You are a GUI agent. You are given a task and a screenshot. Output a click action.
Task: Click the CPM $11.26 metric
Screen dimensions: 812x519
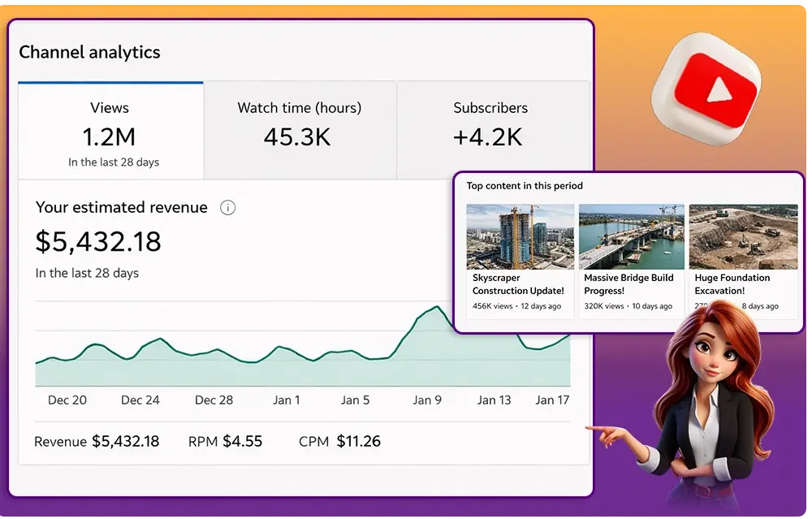(x=339, y=442)
